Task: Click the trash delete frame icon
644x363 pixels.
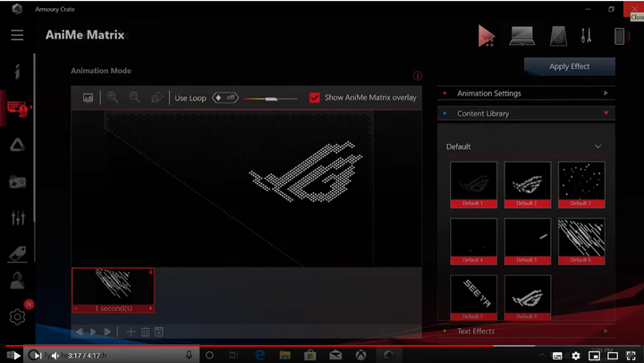Action: pyautogui.click(x=146, y=332)
